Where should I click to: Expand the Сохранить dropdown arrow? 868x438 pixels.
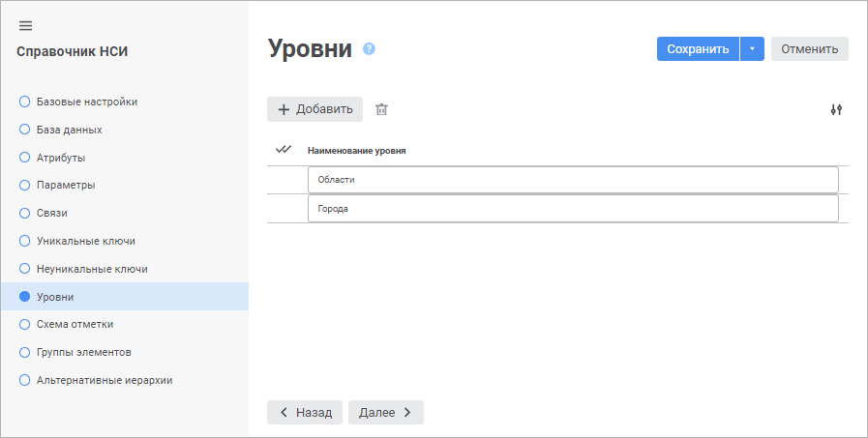coord(752,49)
